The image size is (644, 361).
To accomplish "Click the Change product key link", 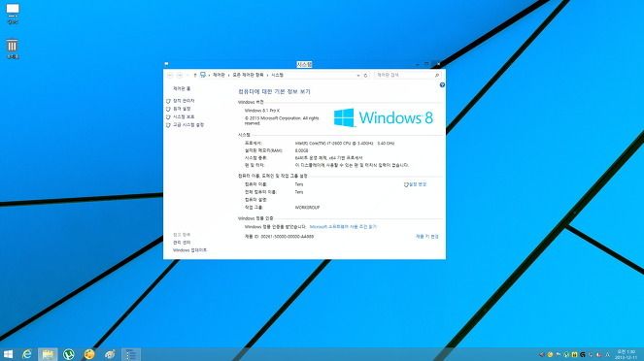I will pos(427,237).
